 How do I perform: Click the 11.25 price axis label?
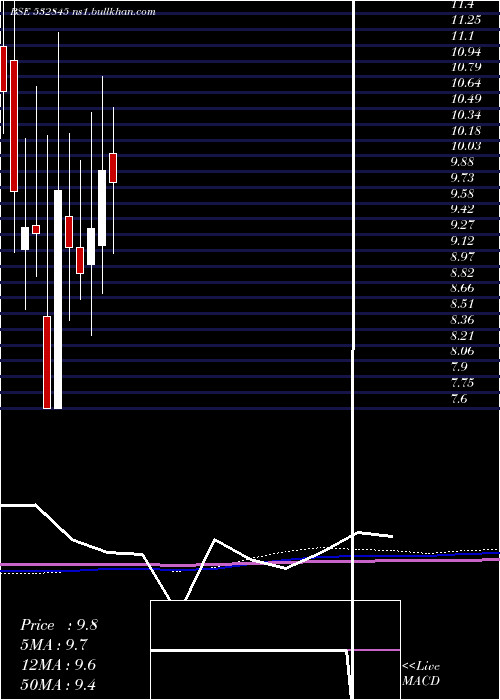[x=466, y=20]
